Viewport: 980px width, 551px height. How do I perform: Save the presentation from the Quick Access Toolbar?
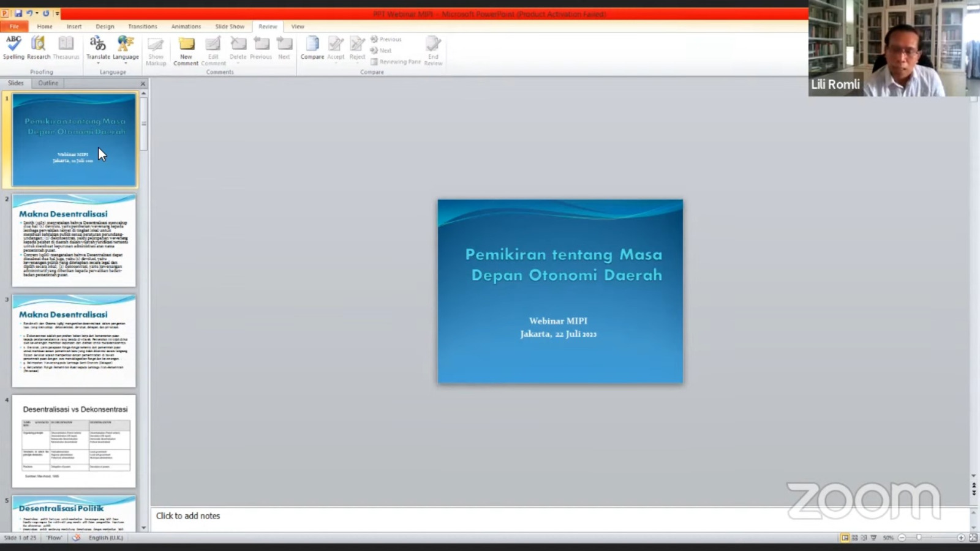(18, 13)
